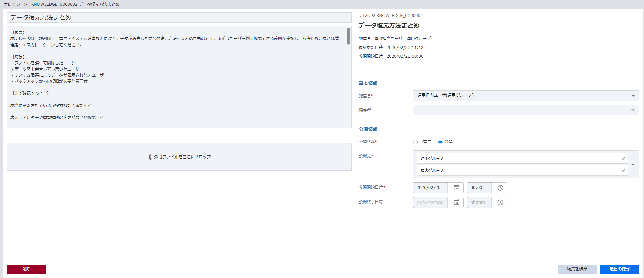
Task: Expand the 公開先 multi-select dropdown
Action: click(x=633, y=165)
